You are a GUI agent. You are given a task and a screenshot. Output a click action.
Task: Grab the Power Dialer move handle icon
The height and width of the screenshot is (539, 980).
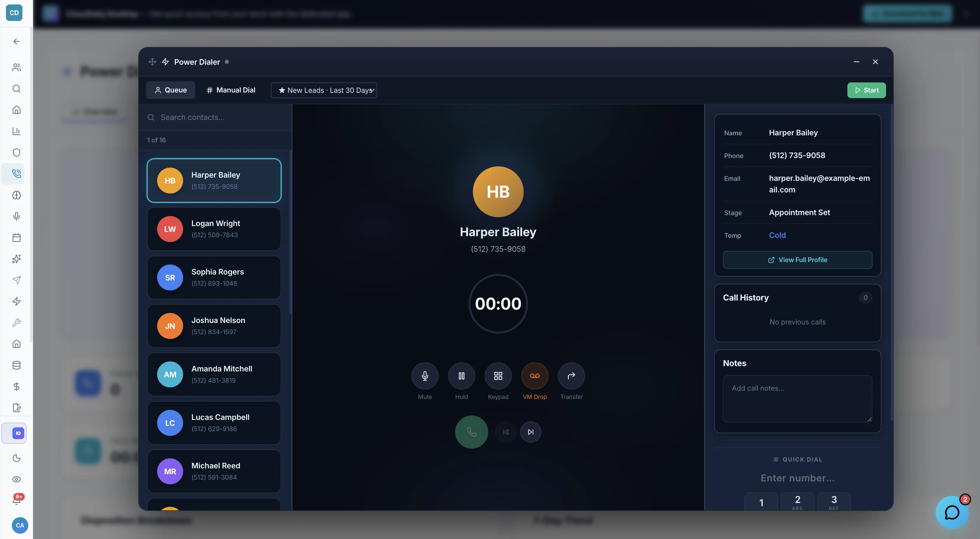[152, 62]
